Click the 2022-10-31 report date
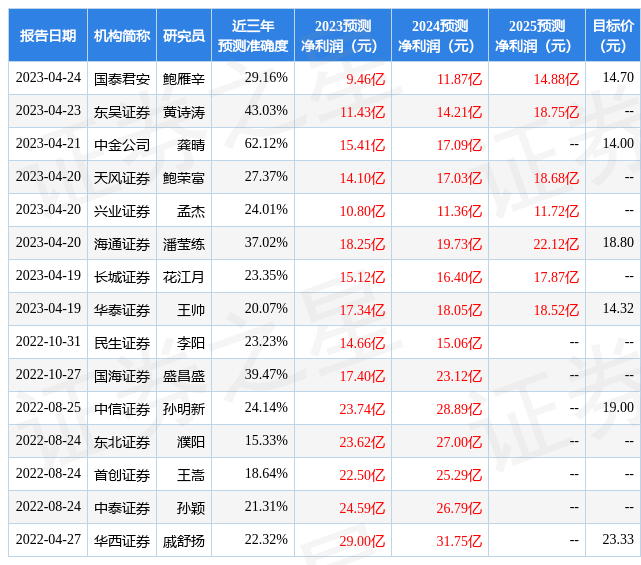This screenshot has width=641, height=565. 48,342
